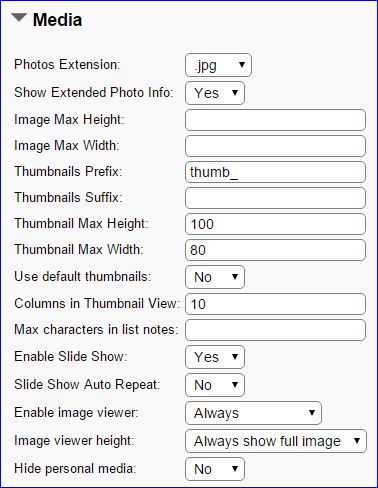Click the Media section heading
378x488 pixels.
[57, 20]
